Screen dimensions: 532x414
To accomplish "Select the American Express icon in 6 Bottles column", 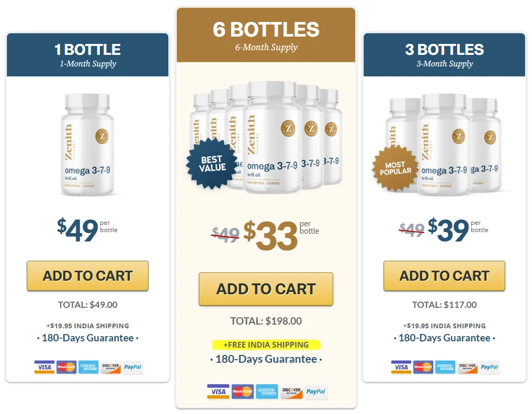I will click(x=267, y=392).
